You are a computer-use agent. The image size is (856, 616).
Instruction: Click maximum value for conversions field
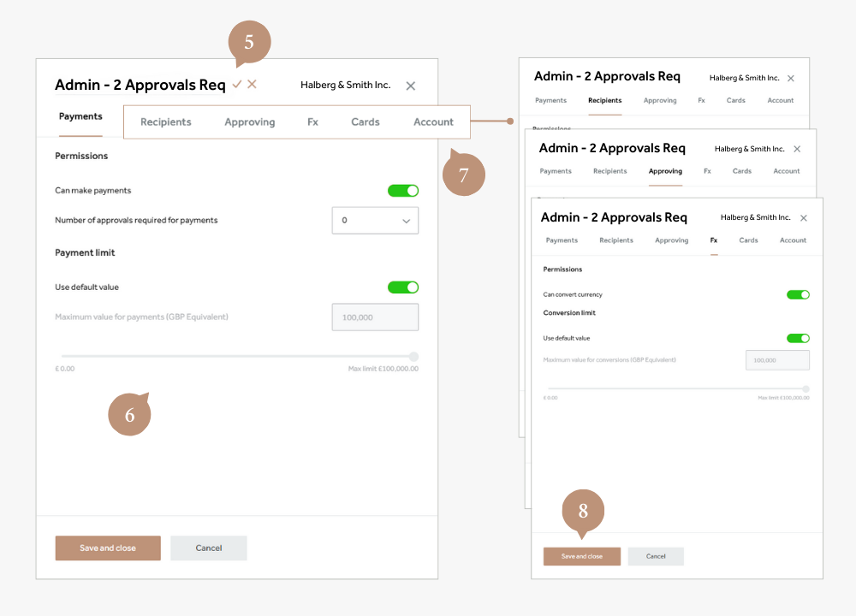777,360
